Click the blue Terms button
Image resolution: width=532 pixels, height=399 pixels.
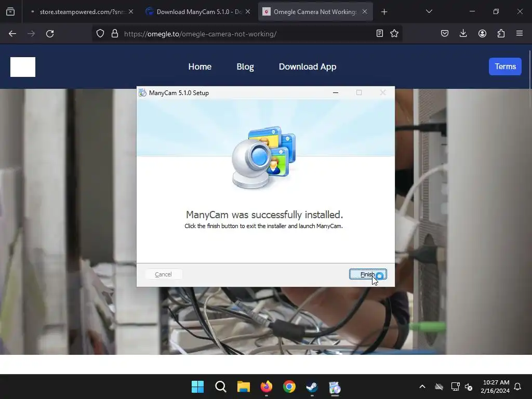pos(505,66)
